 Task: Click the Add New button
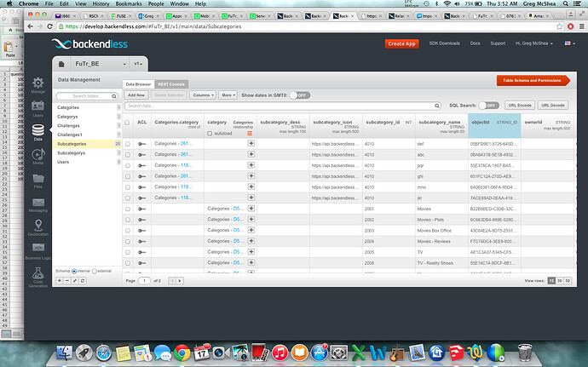pyautogui.click(x=136, y=95)
